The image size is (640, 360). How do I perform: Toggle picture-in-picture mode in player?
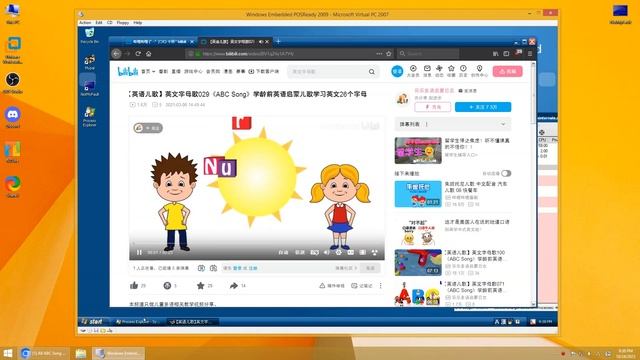351,253
